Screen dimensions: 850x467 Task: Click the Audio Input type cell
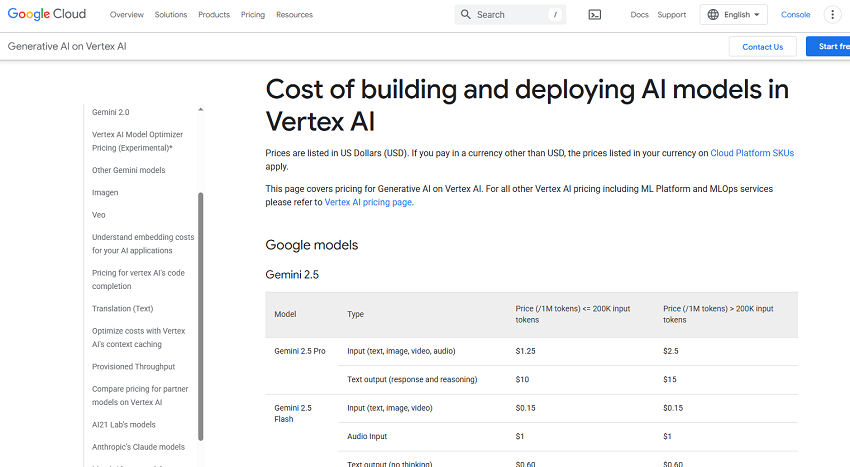click(367, 436)
